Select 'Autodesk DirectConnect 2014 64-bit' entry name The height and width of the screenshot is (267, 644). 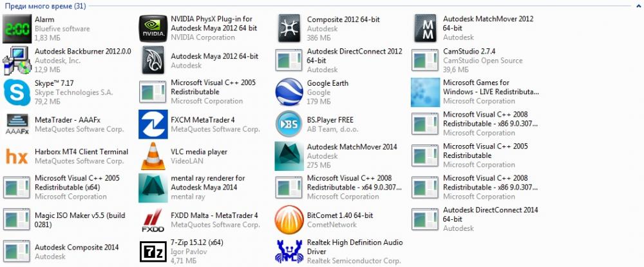[x=490, y=214]
